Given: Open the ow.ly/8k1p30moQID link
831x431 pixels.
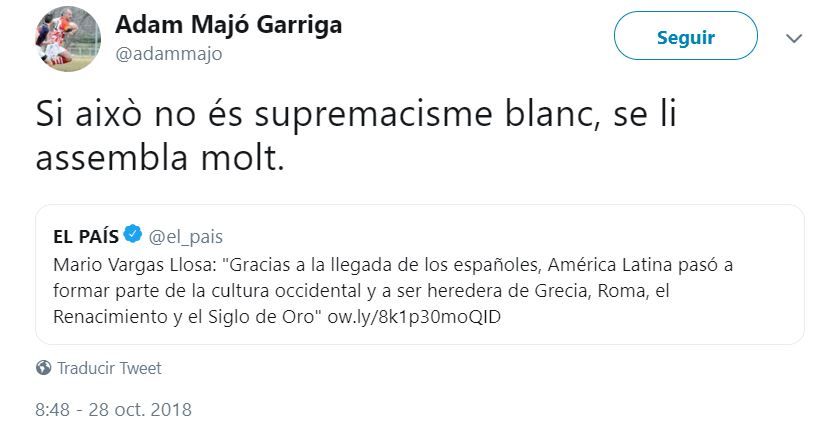Looking at the screenshot, I should click(415, 317).
